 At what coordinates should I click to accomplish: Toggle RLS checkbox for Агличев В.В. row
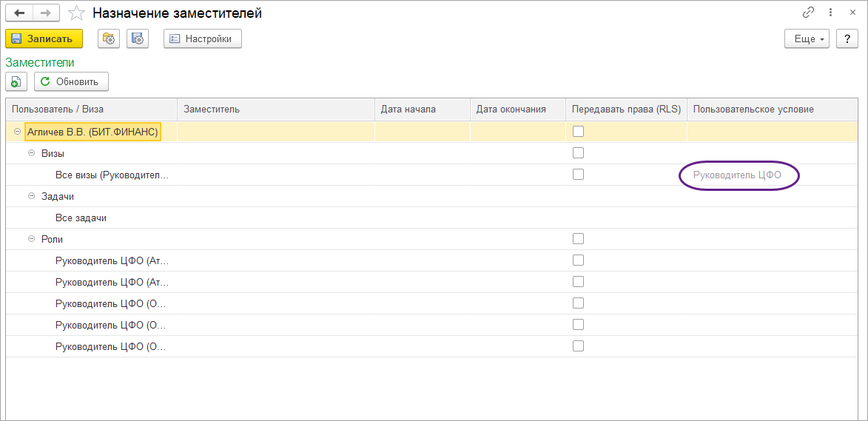[x=578, y=132]
